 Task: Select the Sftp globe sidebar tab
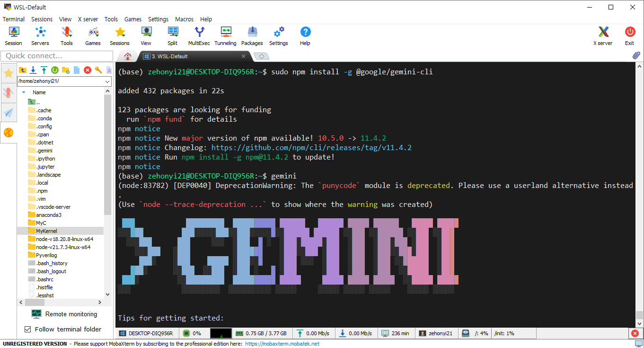point(9,133)
